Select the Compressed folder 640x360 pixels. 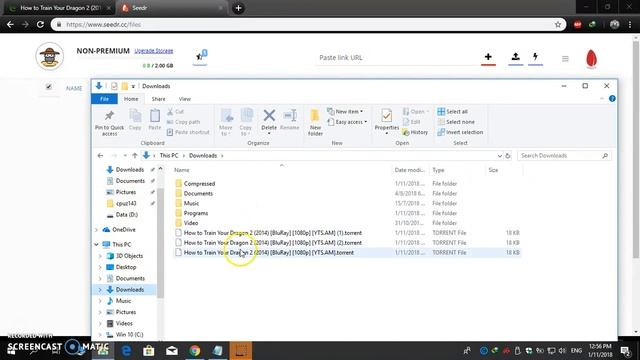point(199,184)
